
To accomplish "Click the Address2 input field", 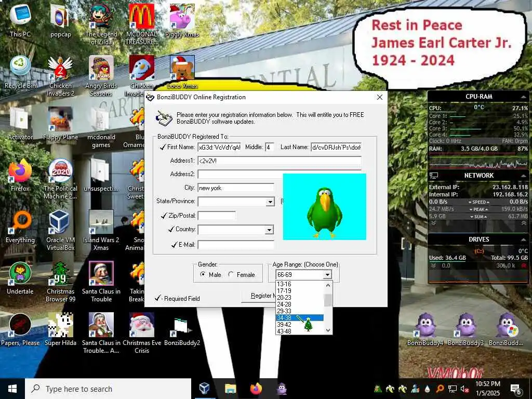I will [x=240, y=175].
